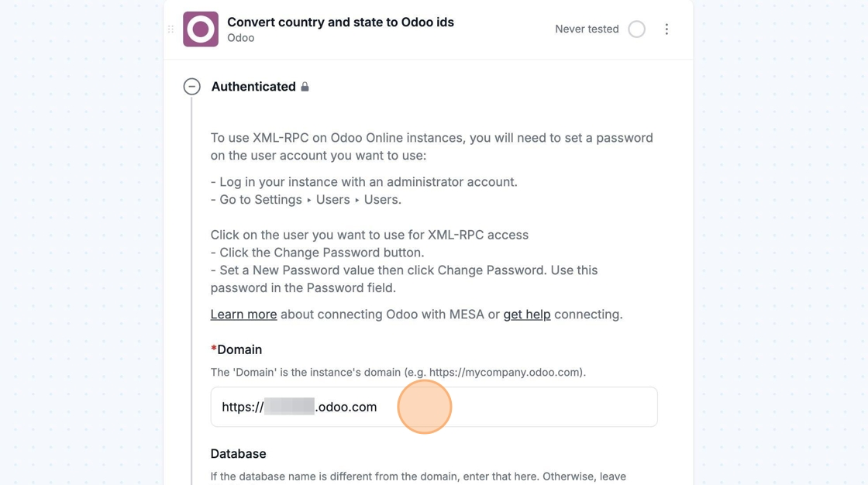Click the step title Convert country and state
Image resolution: width=868 pixels, height=485 pixels.
click(x=340, y=22)
